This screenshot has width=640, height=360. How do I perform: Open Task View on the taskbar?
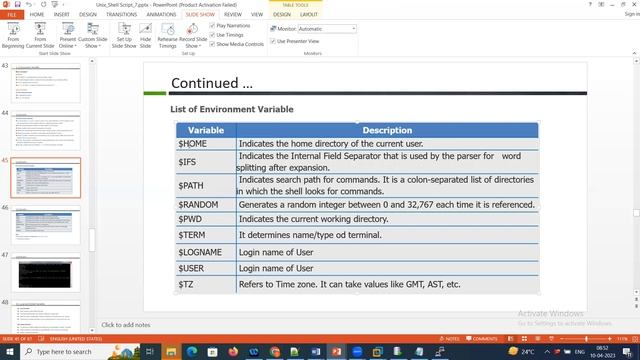tap(150, 351)
